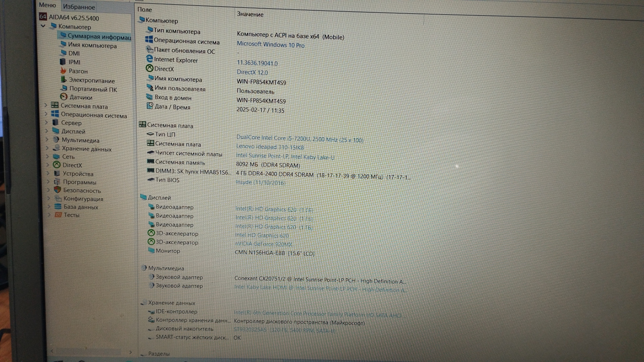Expand the Мультимедиа tree node
Screen dimensions: 644x362
click(47, 139)
